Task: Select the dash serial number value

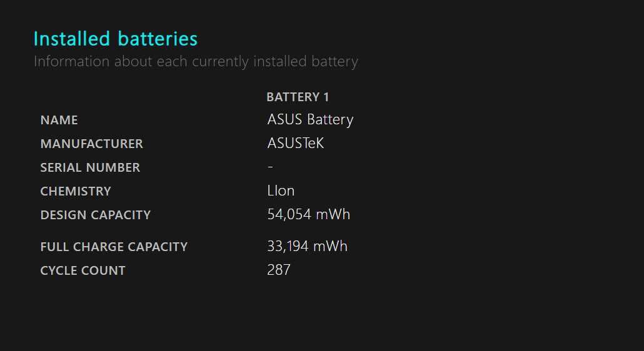Action: point(270,167)
